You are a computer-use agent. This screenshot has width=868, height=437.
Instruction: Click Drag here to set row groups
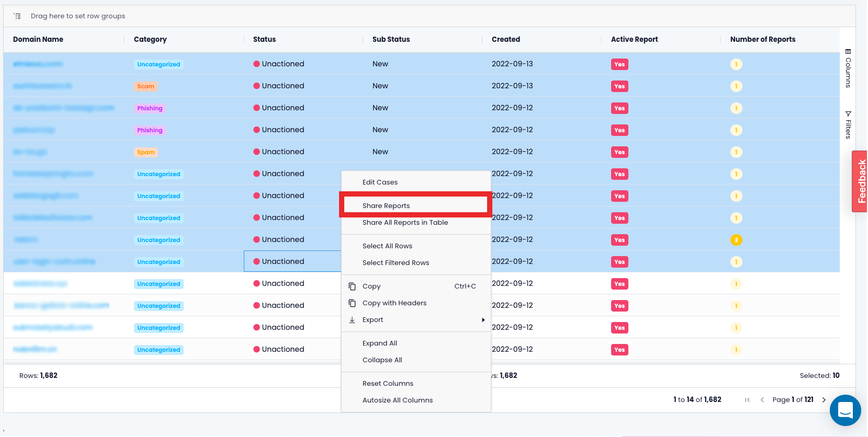pos(78,16)
